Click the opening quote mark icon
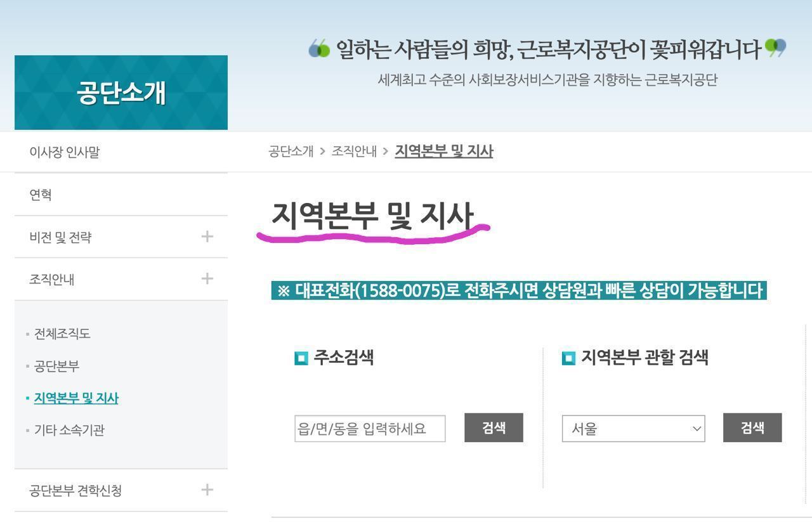 point(319,48)
